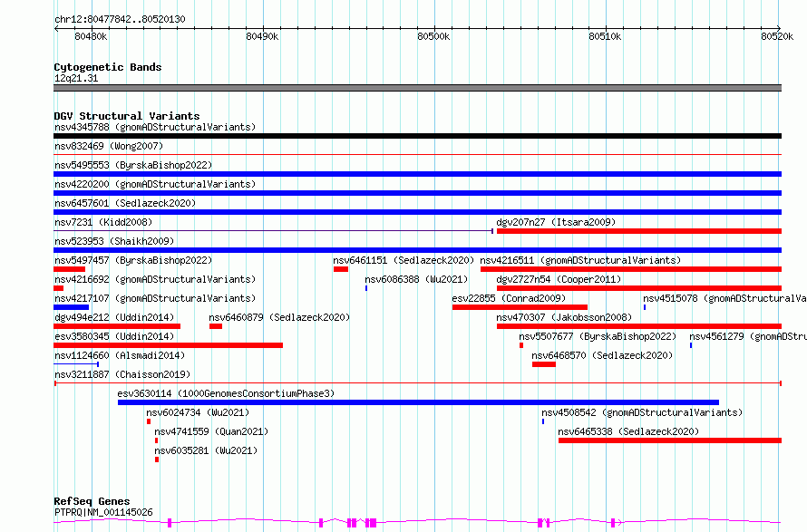Select nsv6468570 (Sedlazeck2020) variant
This screenshot has height=532, width=807.
pyautogui.click(x=602, y=355)
